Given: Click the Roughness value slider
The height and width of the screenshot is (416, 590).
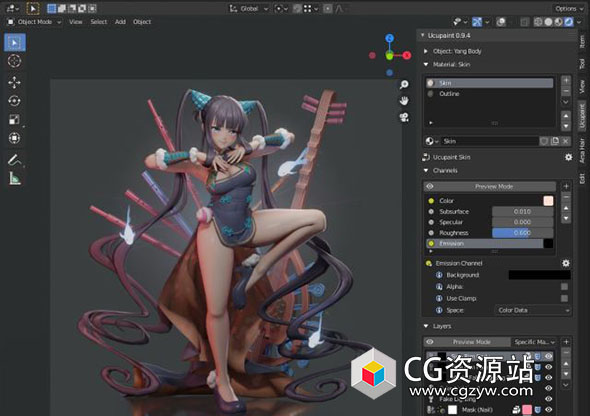Looking at the screenshot, I should (523, 233).
